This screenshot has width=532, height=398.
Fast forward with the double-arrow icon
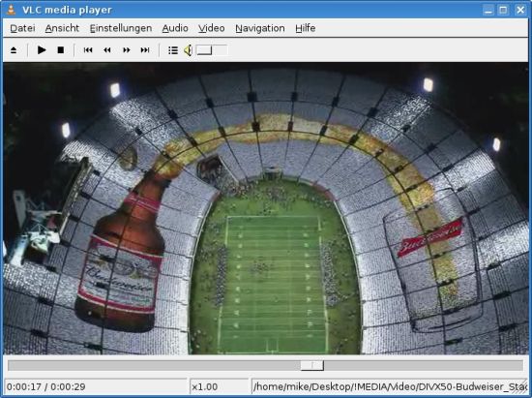(x=126, y=50)
